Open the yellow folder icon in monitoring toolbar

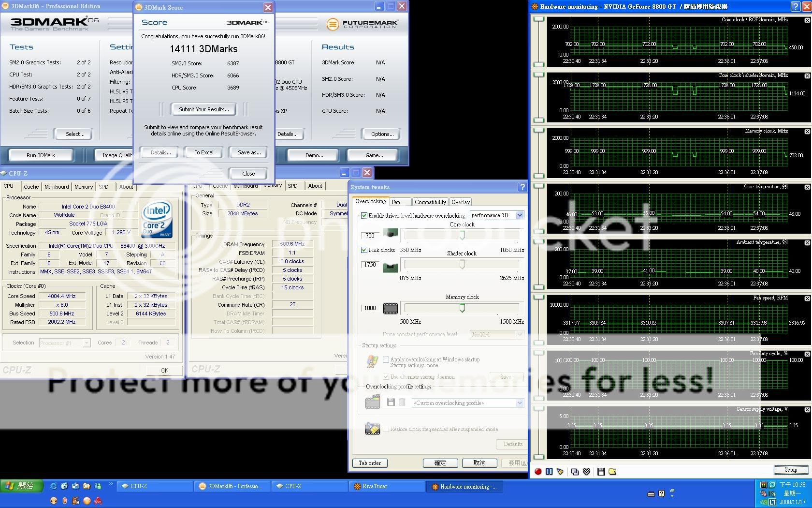[612, 471]
